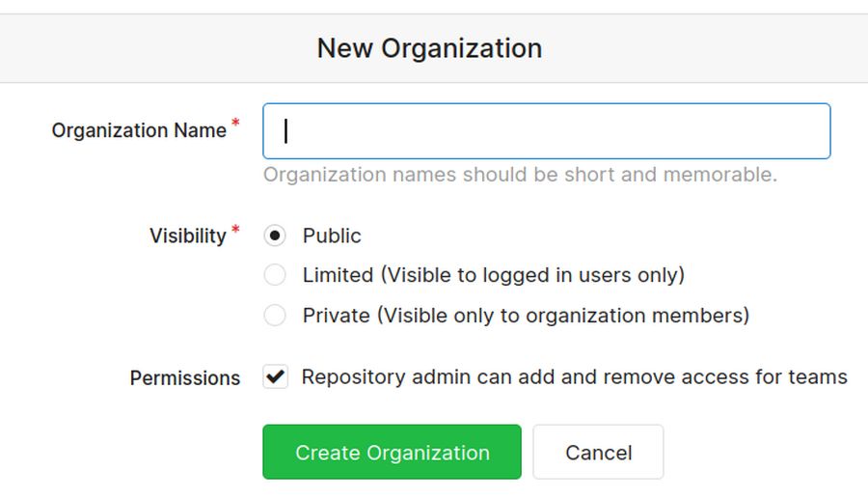Select the Private visibility radio button
This screenshot has height=498, width=868.
(275, 316)
